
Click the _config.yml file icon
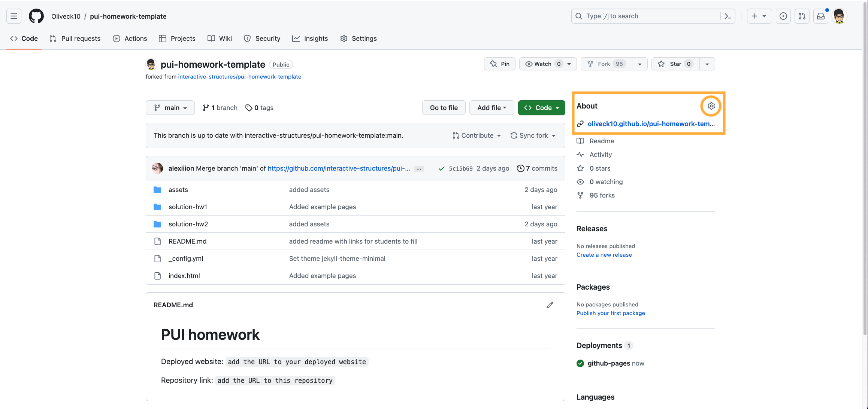[x=157, y=259]
